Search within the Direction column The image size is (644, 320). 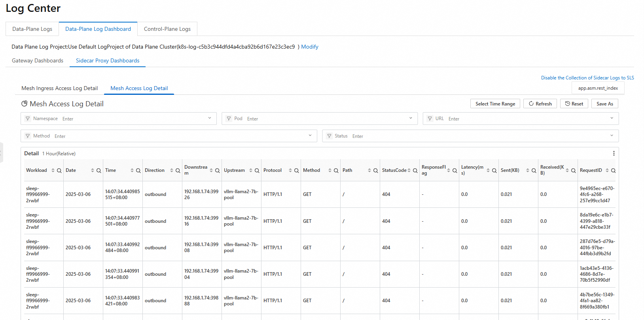point(178,171)
